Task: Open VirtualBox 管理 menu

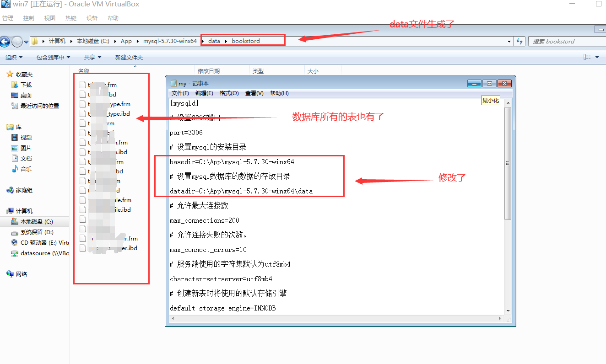Action: (8, 18)
